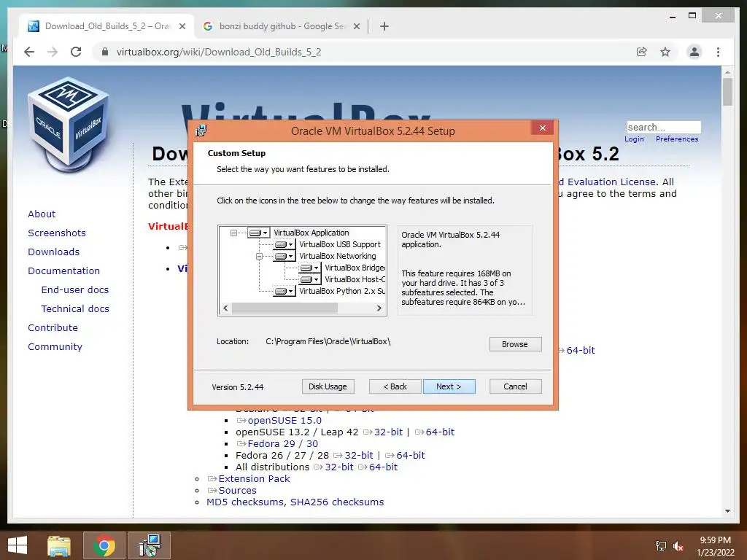747x560 pixels.
Task: Open the MD5 checksums link
Action: 245,502
